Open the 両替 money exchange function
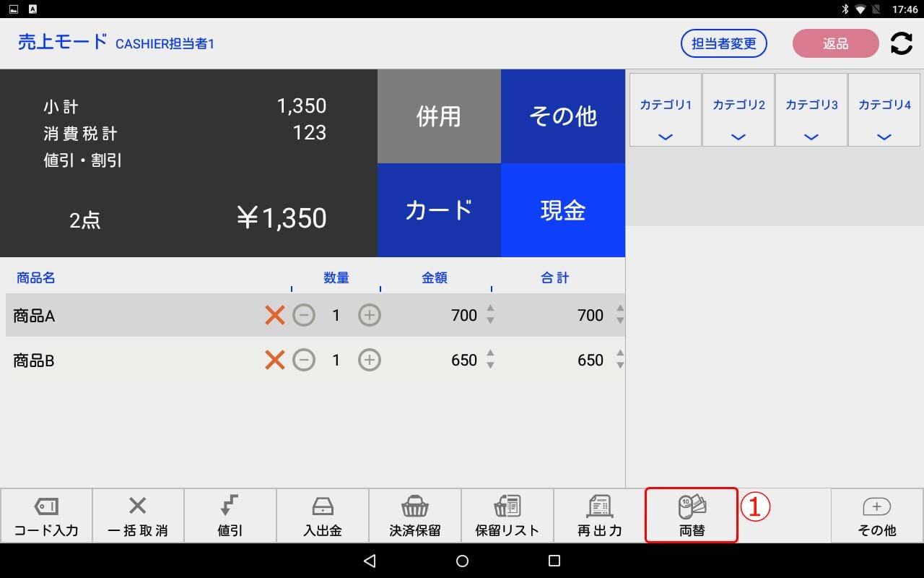Screen dimensions: 924x578 click(692, 515)
